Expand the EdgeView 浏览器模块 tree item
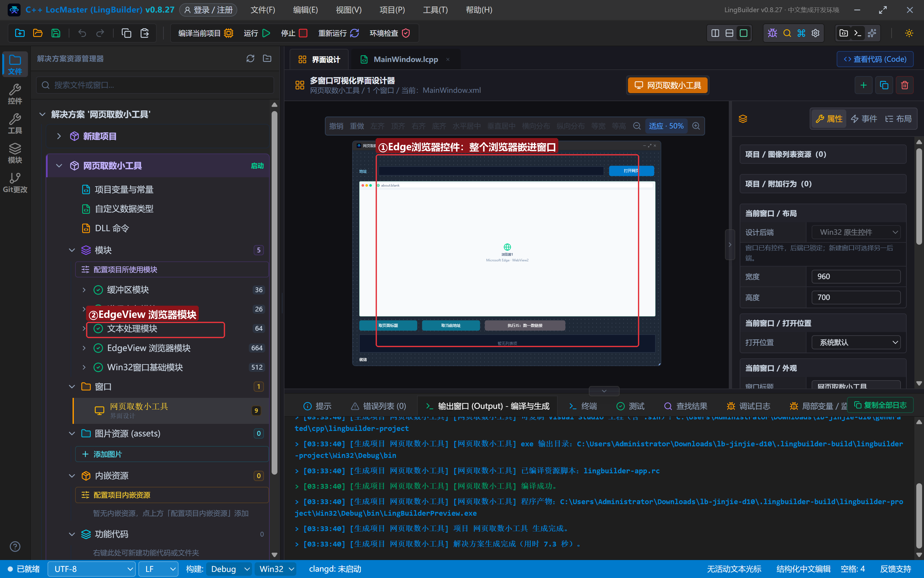Image resolution: width=924 pixels, height=578 pixels. [84, 348]
